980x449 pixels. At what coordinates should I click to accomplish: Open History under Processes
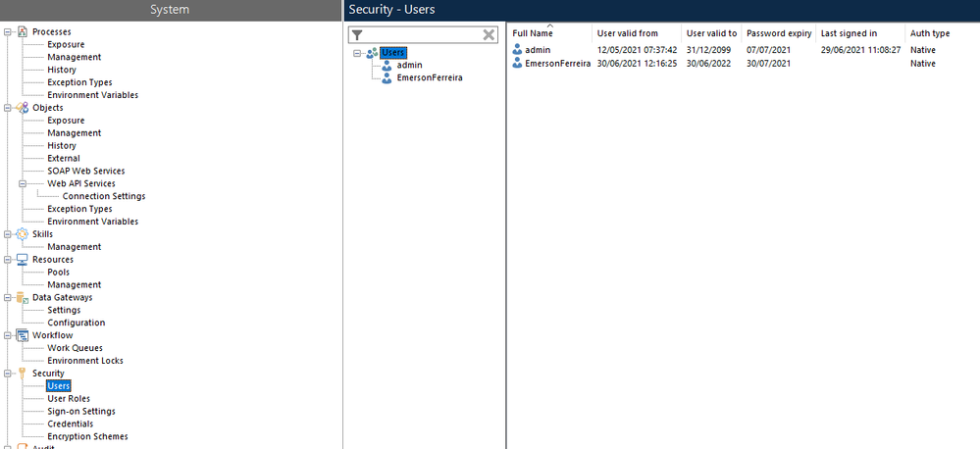[x=61, y=70]
